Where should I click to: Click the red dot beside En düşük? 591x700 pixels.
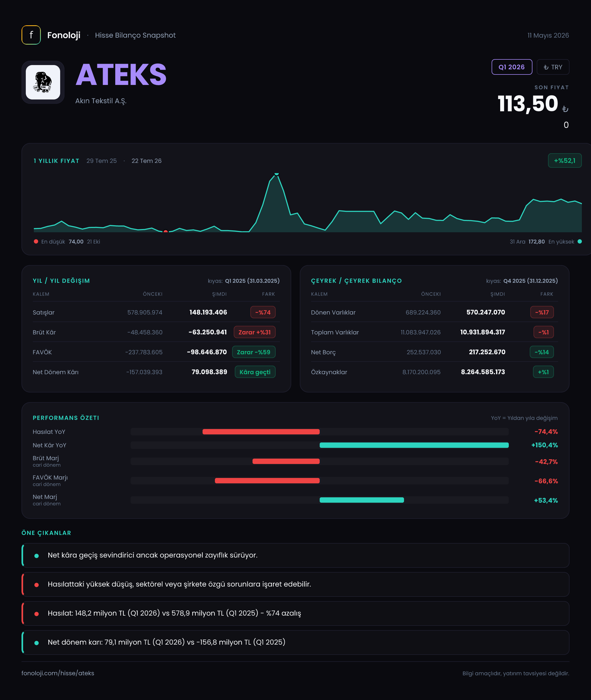tap(36, 241)
